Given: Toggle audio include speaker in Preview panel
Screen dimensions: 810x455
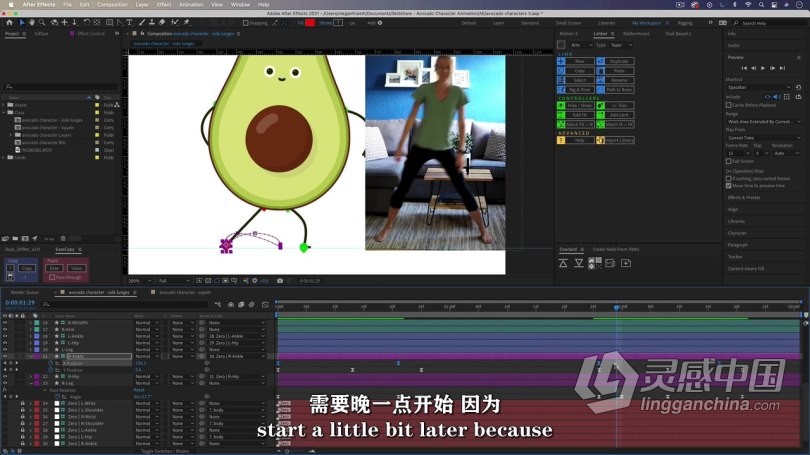Looking at the screenshot, I should pos(777,97).
